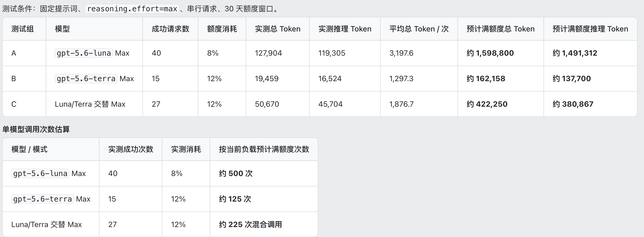Screen dimensions: 644x237
Task: Click the 预计满额度推理 Token header
Action: coord(590,29)
